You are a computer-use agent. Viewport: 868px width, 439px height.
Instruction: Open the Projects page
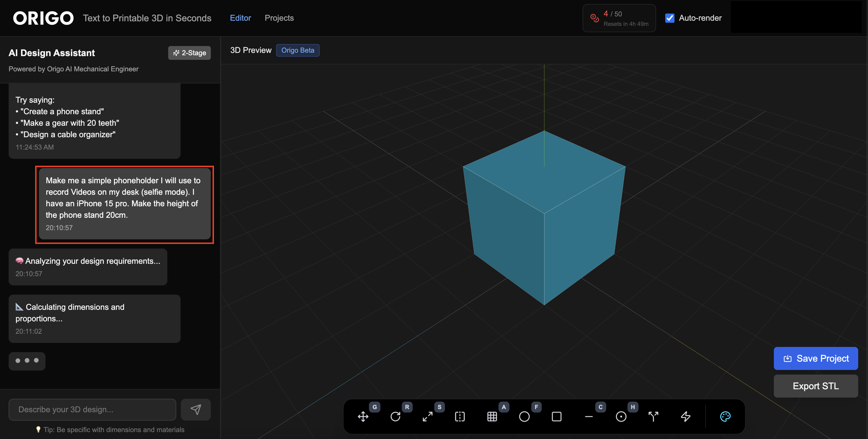tap(279, 18)
